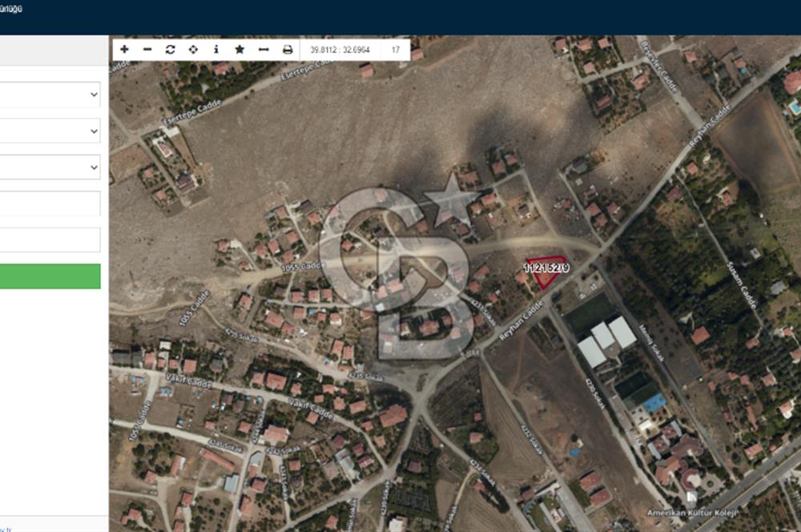Click the star favorites icon in toolbar
The width and height of the screenshot is (801, 532).
tap(239, 49)
